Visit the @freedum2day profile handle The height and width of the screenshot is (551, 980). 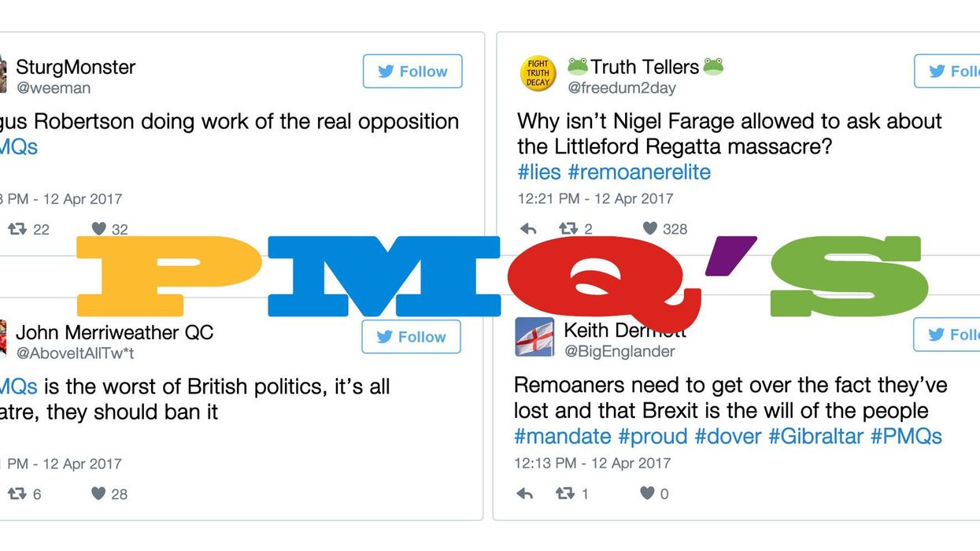pyautogui.click(x=621, y=88)
